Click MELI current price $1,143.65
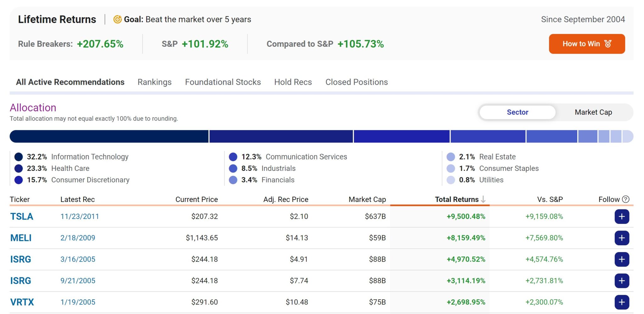644x314 pixels. click(x=202, y=238)
